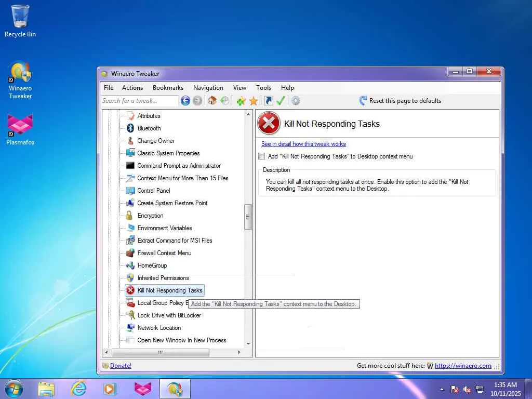Select Context Menu for More Than 15 Files
532x399 pixels.
pyautogui.click(x=182, y=178)
